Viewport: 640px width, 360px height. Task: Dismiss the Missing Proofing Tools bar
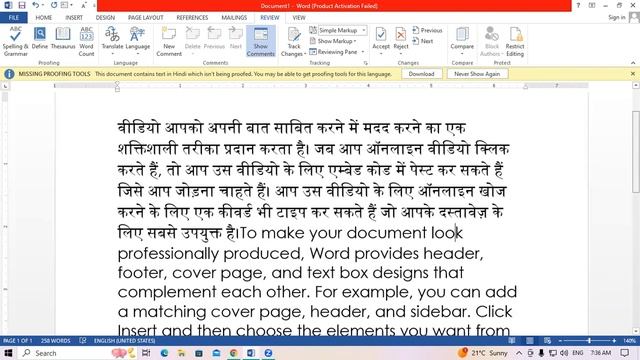tap(633, 74)
